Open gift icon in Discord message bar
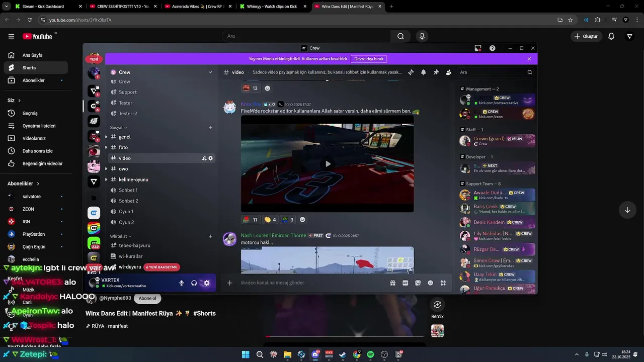Image resolution: width=644 pixels, height=362 pixels. point(393,283)
